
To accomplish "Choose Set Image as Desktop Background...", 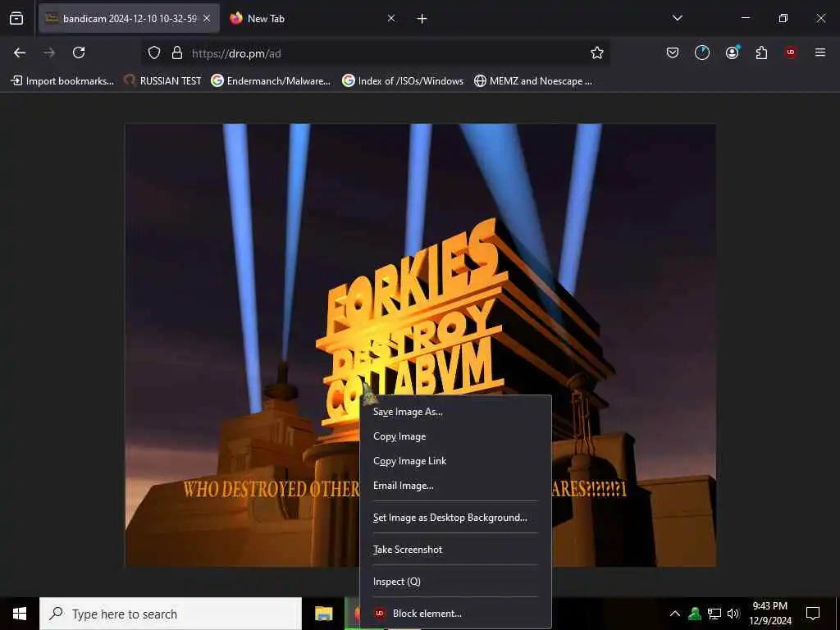I will coord(455,518).
